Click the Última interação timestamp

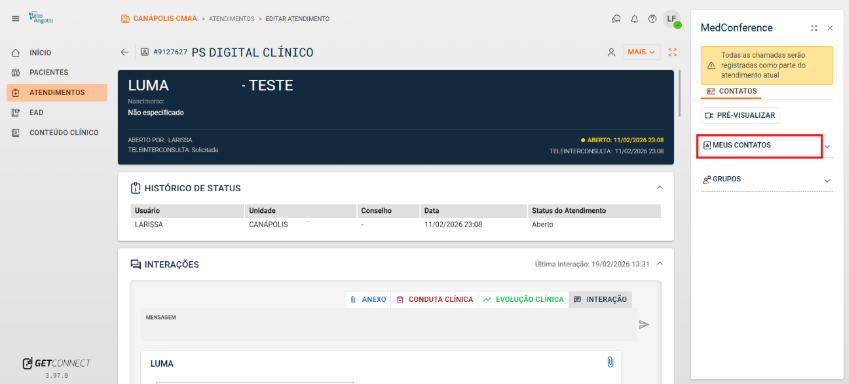pyautogui.click(x=592, y=264)
